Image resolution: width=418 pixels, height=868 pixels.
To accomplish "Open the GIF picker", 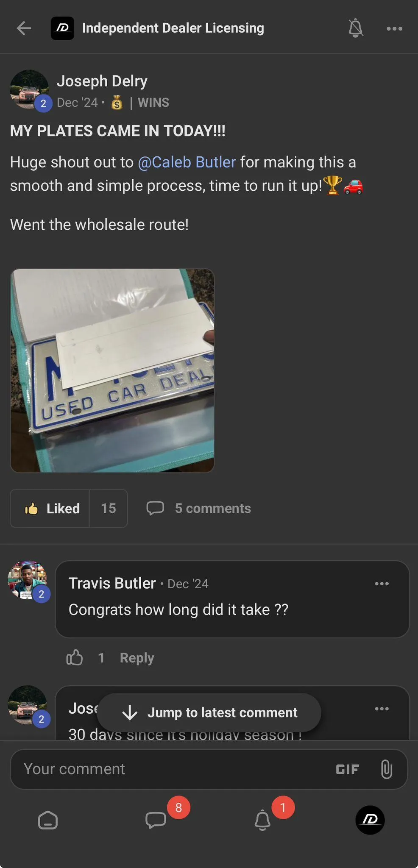I will (x=347, y=769).
